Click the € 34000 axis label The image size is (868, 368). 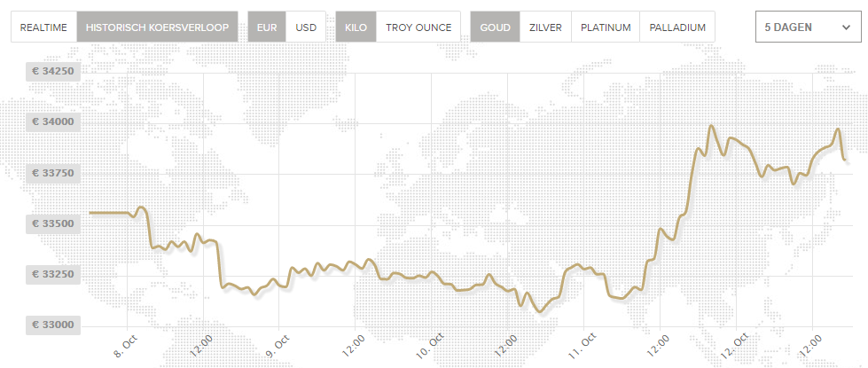click(x=53, y=121)
